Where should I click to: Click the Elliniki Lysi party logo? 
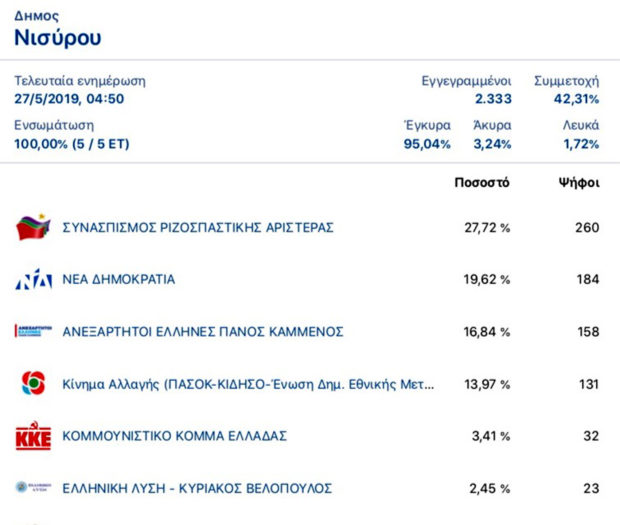[33, 487]
